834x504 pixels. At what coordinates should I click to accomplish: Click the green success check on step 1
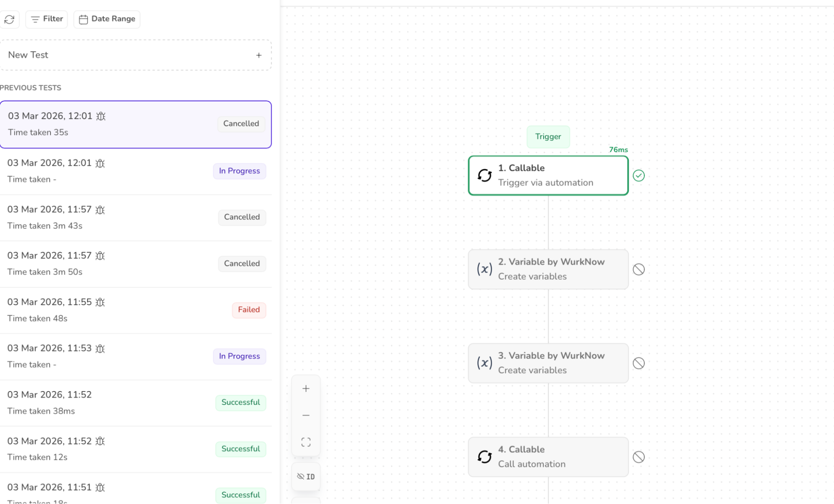point(638,176)
